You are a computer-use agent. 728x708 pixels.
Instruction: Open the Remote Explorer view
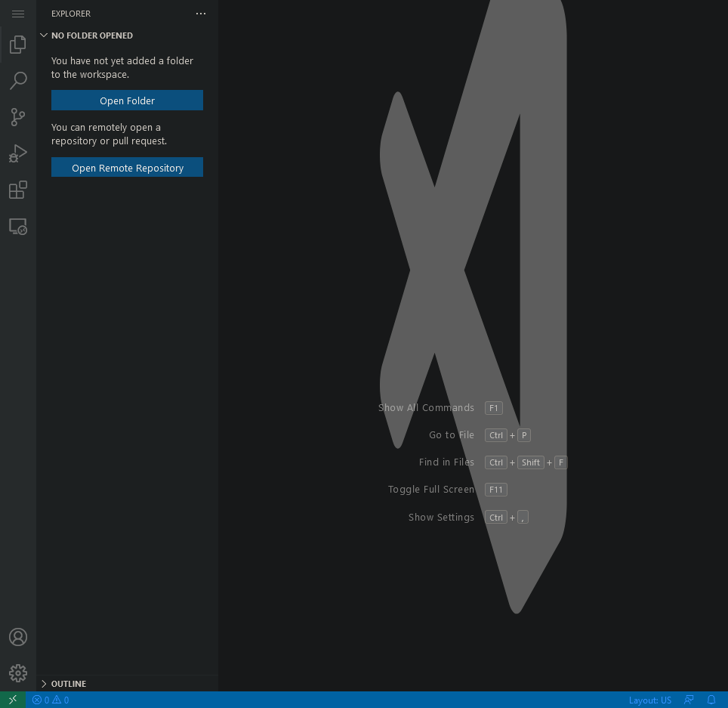[x=18, y=227]
